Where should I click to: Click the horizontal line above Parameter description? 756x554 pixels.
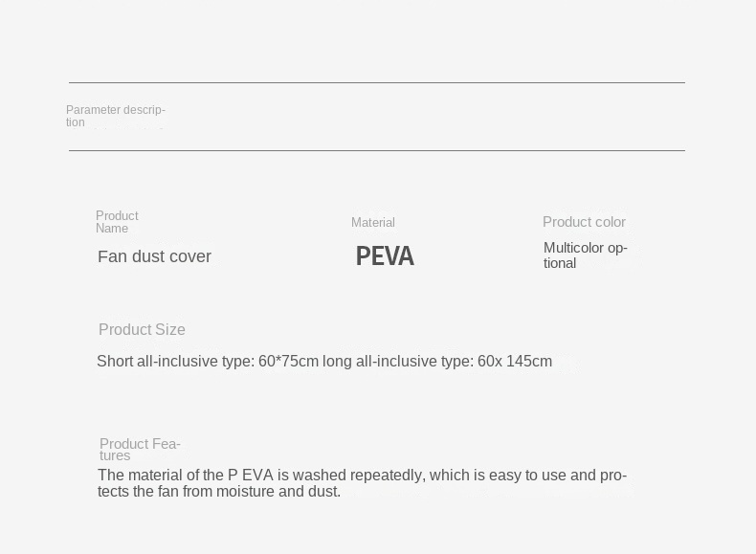(x=377, y=82)
